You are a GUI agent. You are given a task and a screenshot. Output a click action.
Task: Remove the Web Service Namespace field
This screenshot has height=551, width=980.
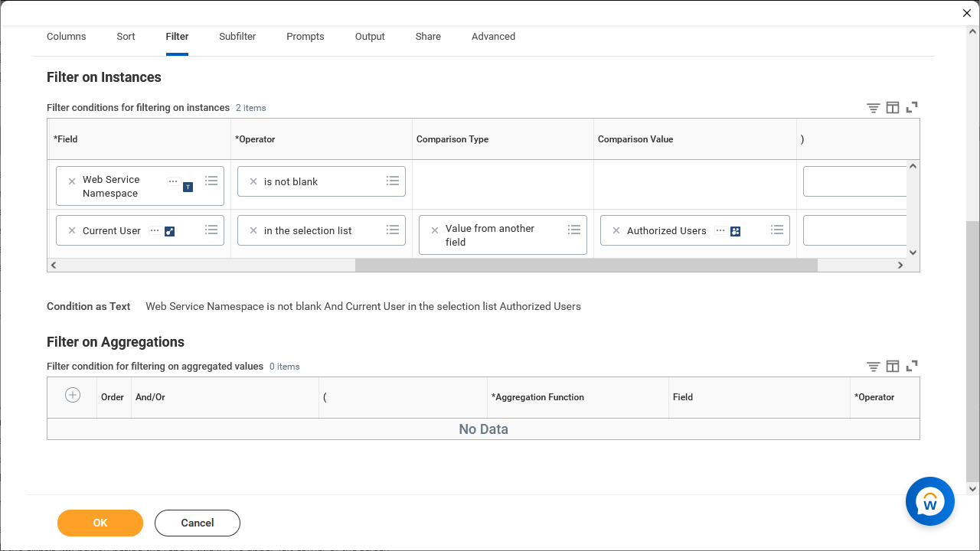[x=71, y=181]
